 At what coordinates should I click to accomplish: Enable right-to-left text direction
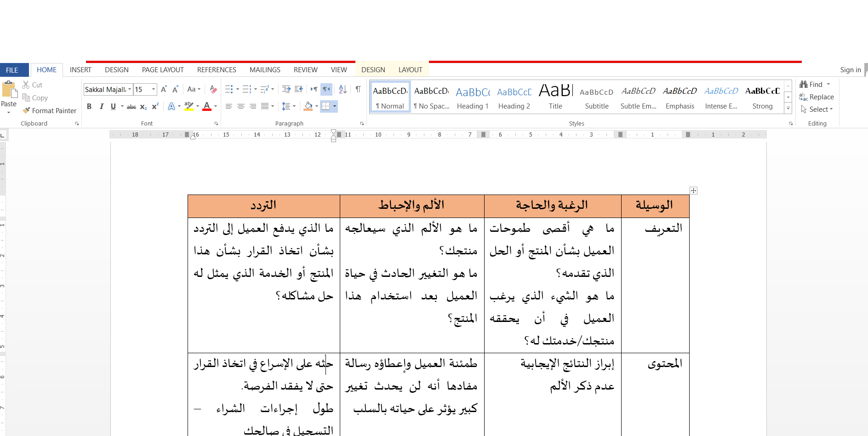click(x=326, y=89)
